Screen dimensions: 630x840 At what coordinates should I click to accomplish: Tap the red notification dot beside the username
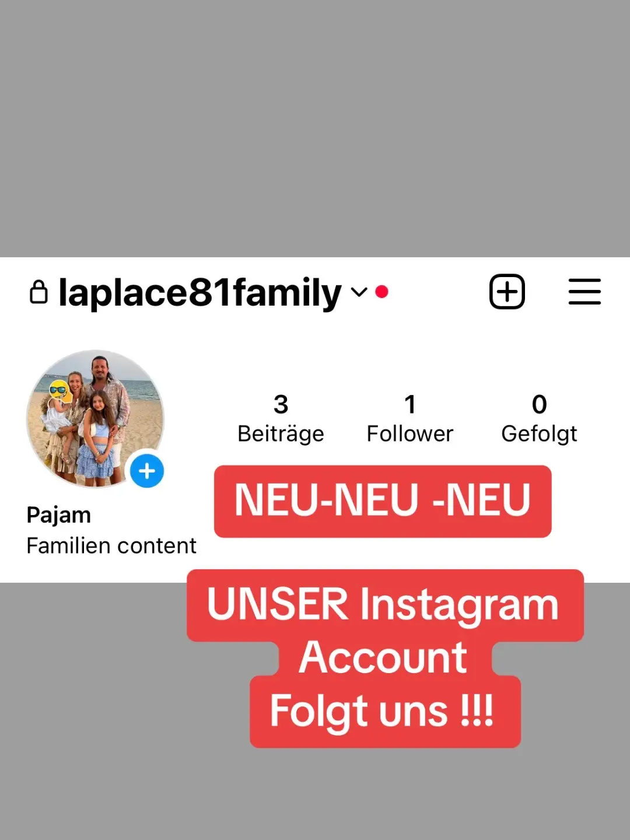click(382, 292)
